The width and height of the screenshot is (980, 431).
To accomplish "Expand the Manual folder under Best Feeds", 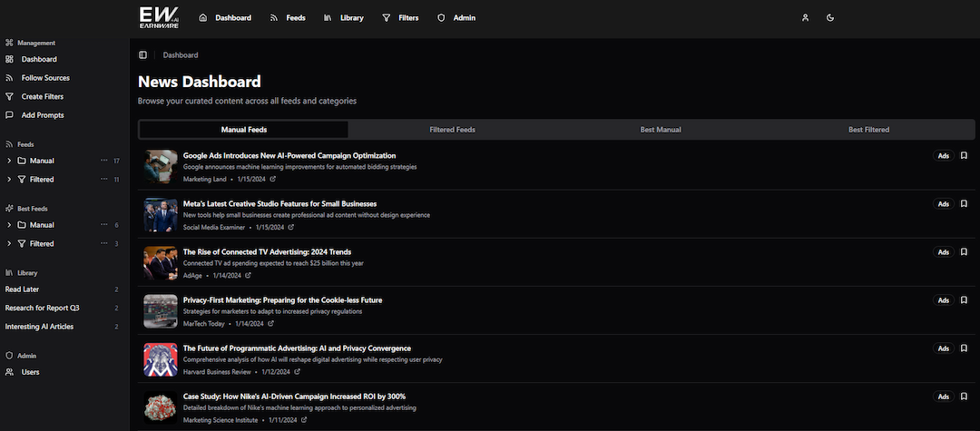I will coord(9,225).
